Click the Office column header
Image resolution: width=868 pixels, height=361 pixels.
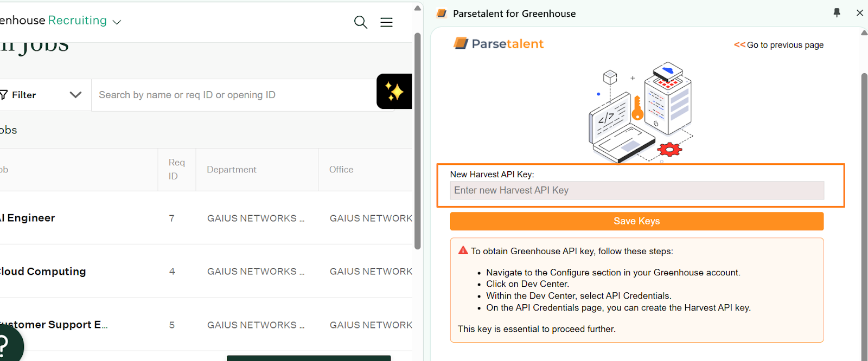click(341, 170)
